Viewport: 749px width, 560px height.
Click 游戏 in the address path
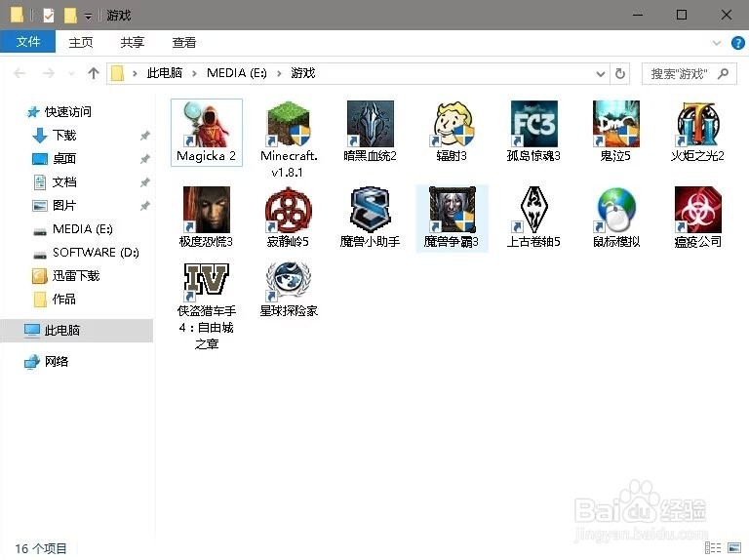pos(303,73)
